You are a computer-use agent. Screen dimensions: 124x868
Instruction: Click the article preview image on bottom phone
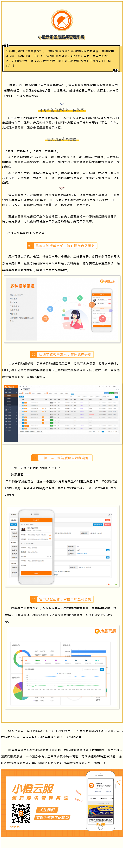coord(101,811)
